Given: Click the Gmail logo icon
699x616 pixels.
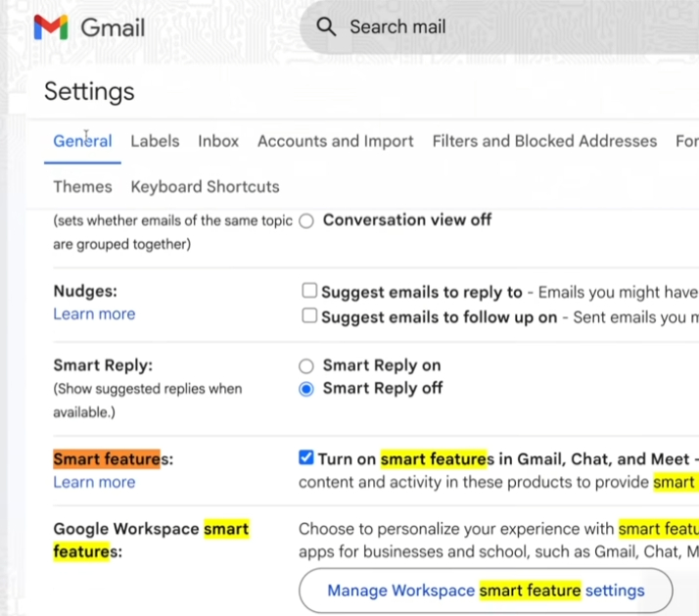Looking at the screenshot, I should pyautogui.click(x=51, y=27).
